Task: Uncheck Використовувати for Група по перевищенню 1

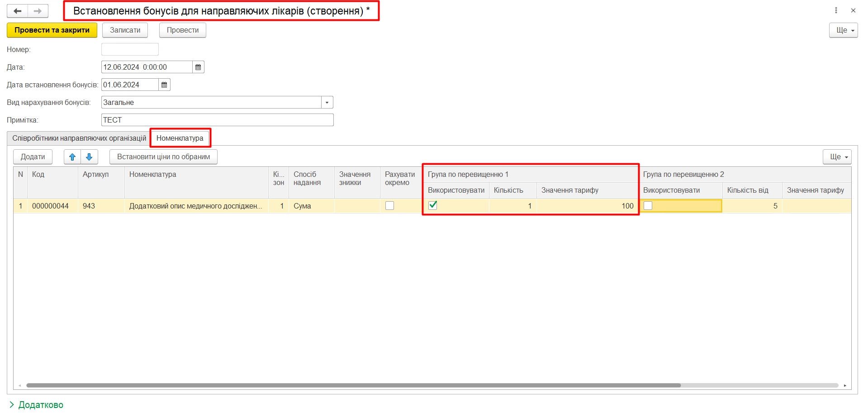Action: coord(433,205)
